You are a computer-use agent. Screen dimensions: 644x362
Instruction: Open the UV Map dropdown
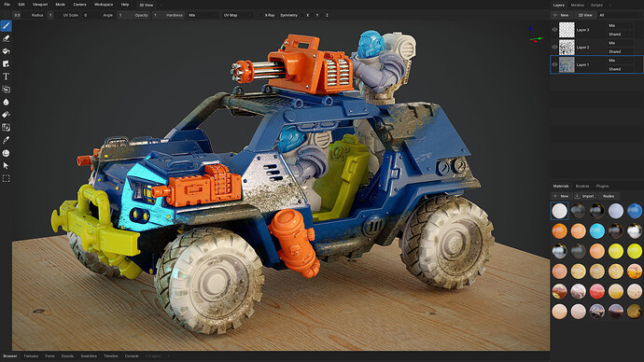[237, 15]
